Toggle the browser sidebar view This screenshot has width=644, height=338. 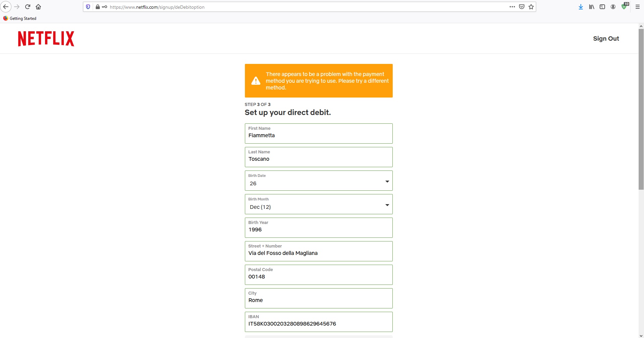coord(602,7)
